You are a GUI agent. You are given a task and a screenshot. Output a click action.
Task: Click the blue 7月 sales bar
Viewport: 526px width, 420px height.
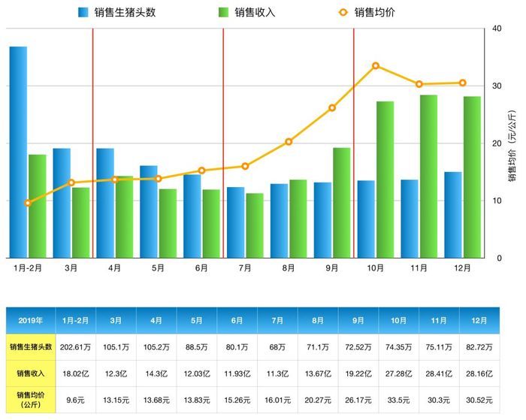[x=235, y=222]
